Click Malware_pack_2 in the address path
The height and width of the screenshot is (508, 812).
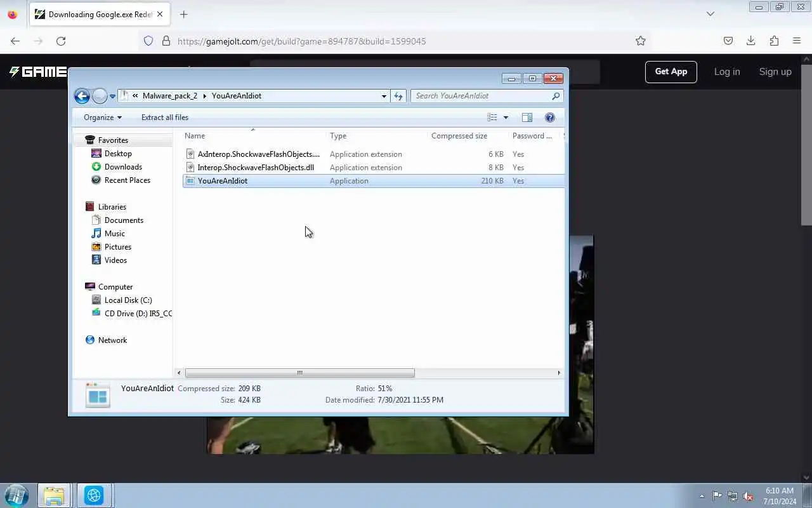click(x=170, y=96)
